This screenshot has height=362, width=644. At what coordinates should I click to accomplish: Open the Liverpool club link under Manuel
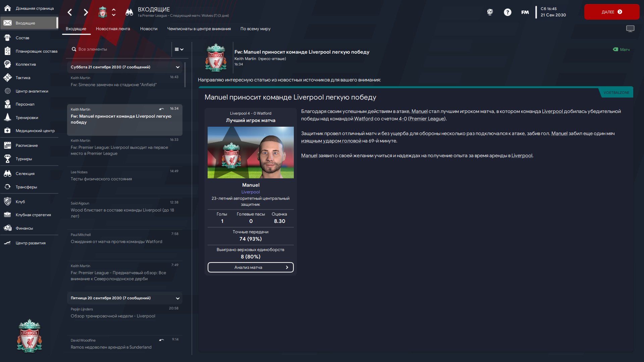[251, 192]
